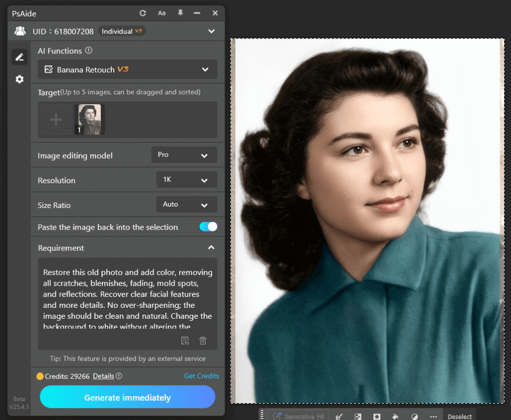511x420 pixels.
Task: Open more options via the ellipsis icon
Action: 433,416
